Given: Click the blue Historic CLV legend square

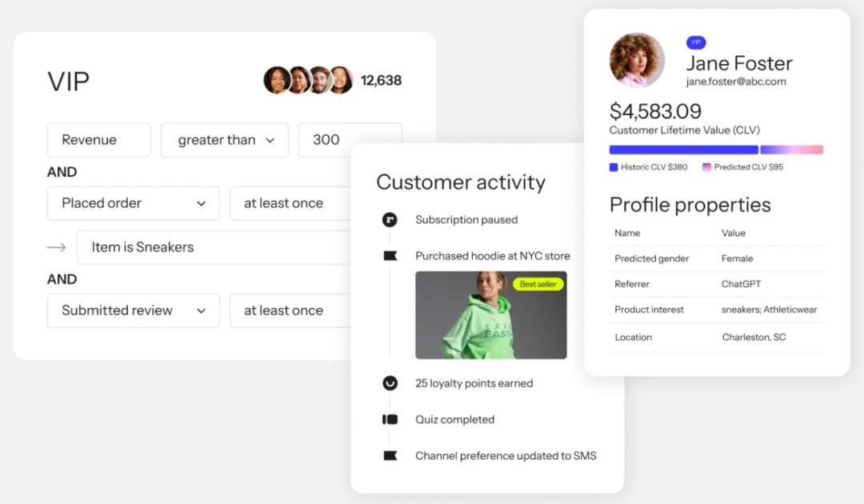Looking at the screenshot, I should point(614,167).
